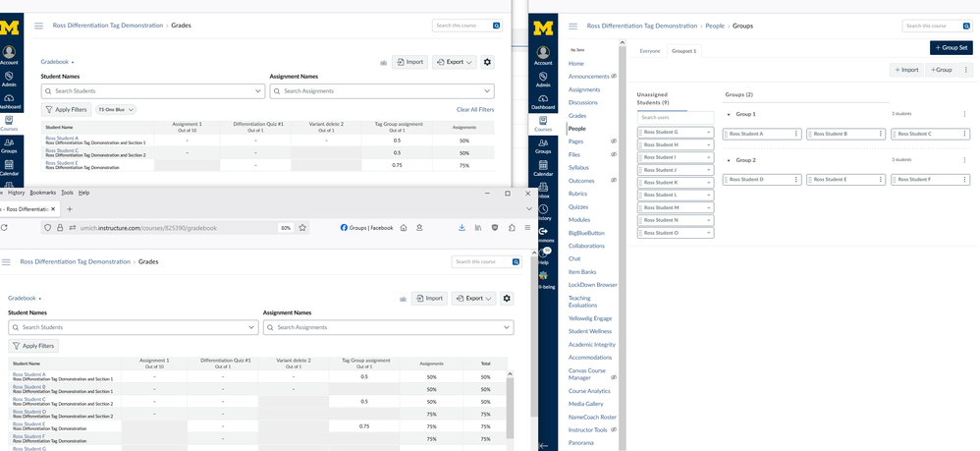Open Firefox Bookmarks menu
Screen dimensions: 980x451
pos(43,193)
